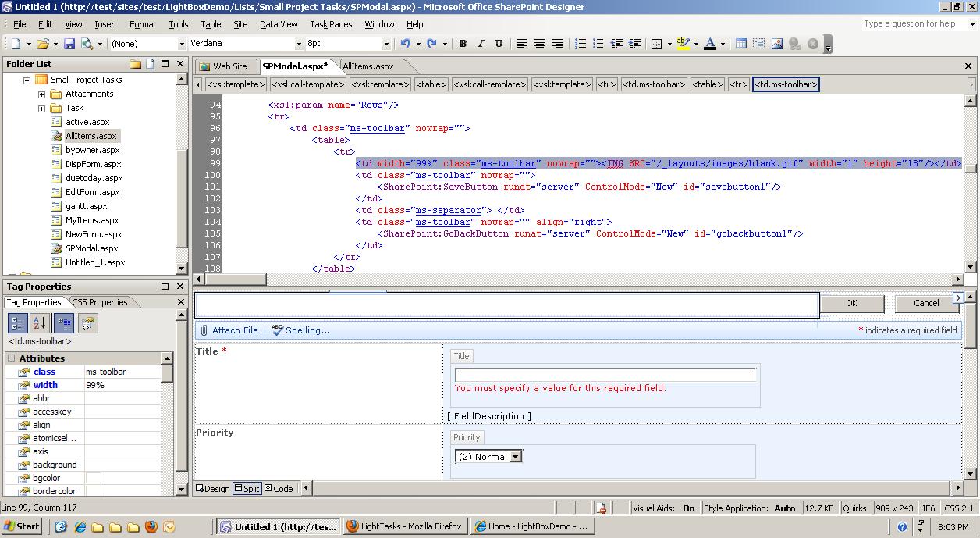This screenshot has height=538, width=980.
Task: Switch to Design view
Action: pos(213,489)
